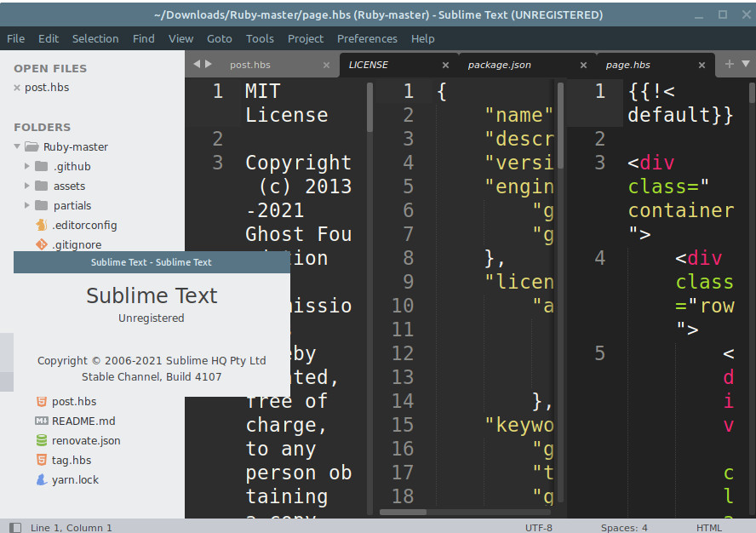Click the .editorconfig file icon

tap(42, 225)
